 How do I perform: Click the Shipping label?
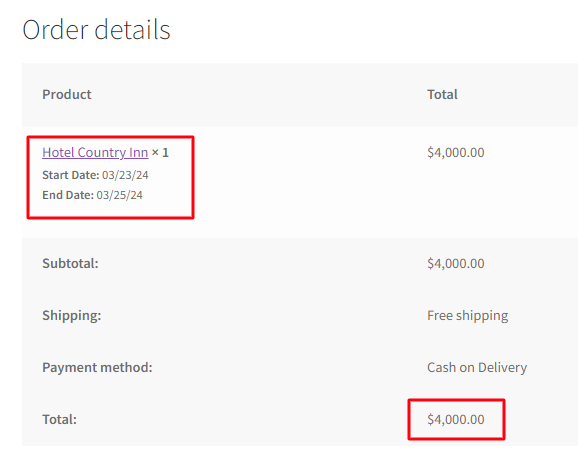pos(72,315)
